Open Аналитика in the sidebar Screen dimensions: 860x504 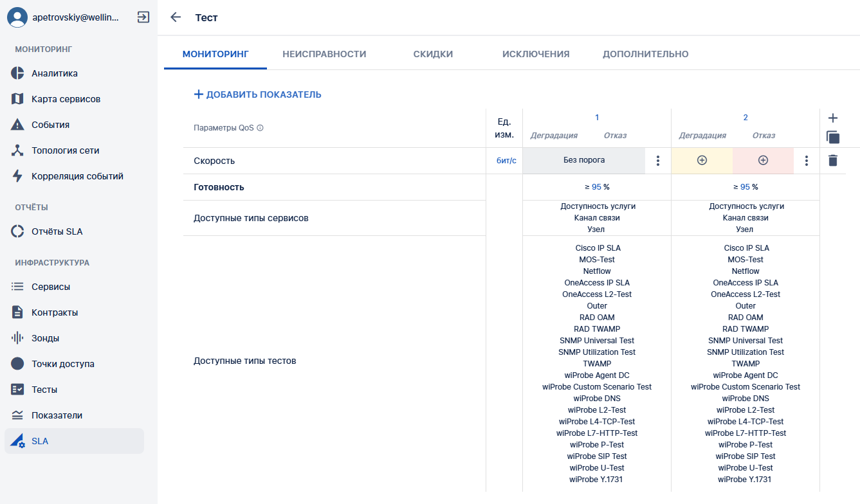pos(74,73)
